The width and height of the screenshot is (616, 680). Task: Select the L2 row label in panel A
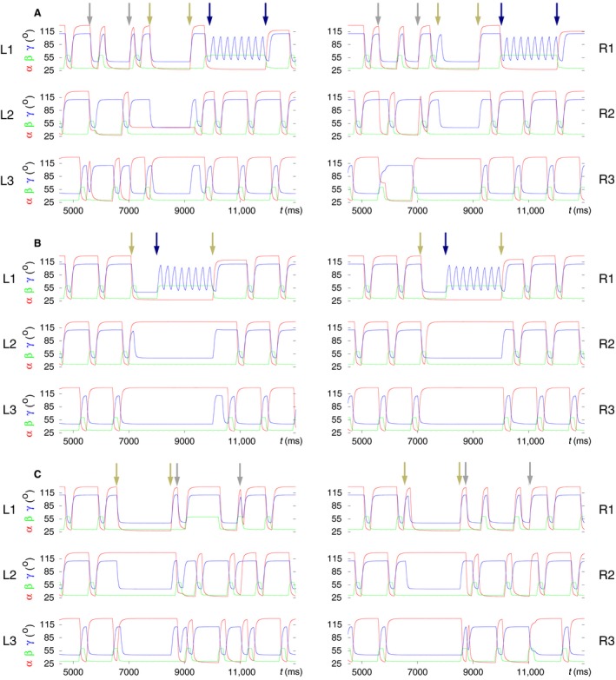pos(7,115)
